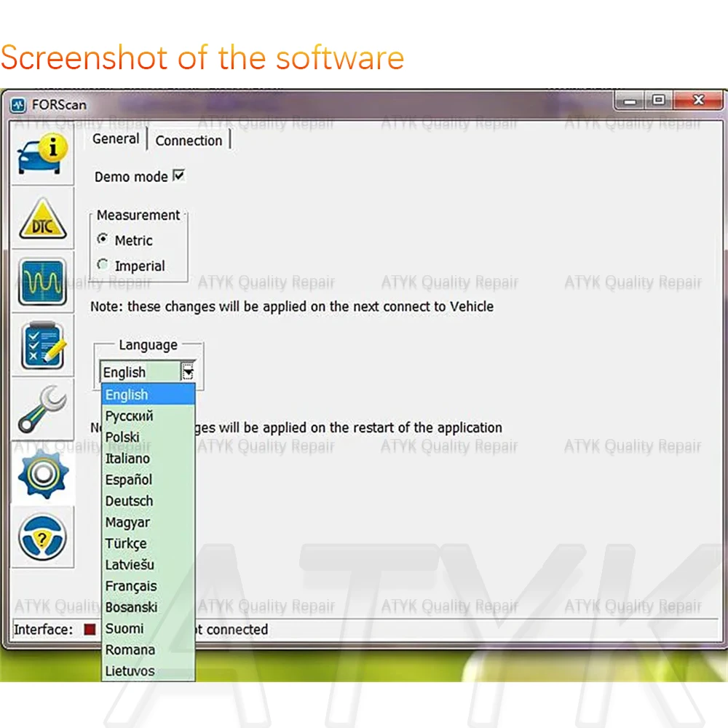This screenshot has height=728, width=728.
Task: Open the gear Settings section
Action: 42,474
